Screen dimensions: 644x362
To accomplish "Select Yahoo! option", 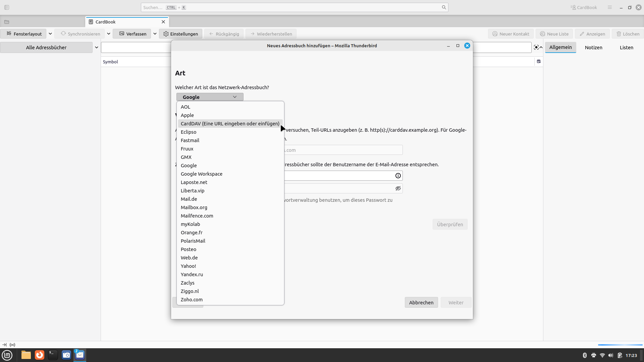I will tap(230, 266).
